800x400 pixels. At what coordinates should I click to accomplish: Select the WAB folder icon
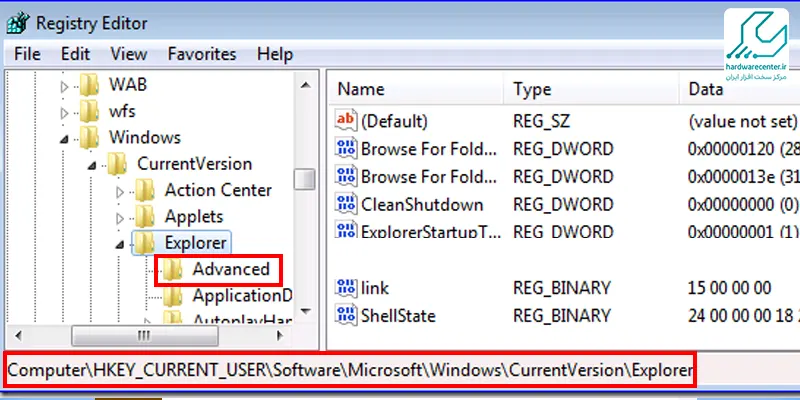point(89,85)
